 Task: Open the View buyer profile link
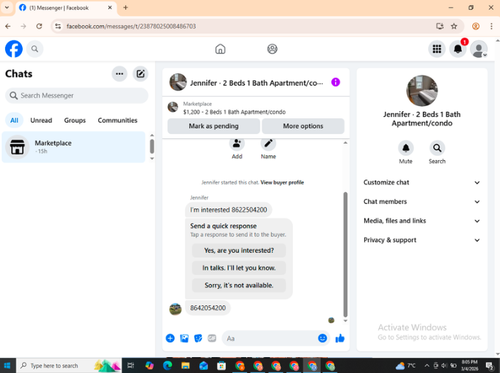282,182
